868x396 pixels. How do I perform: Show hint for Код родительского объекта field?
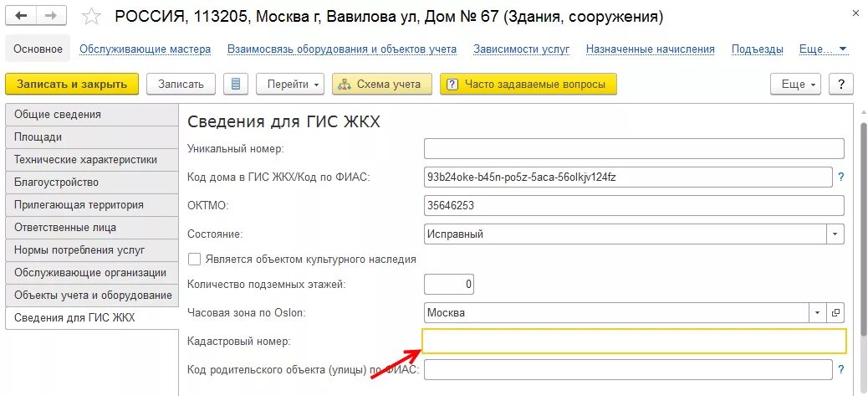click(841, 369)
